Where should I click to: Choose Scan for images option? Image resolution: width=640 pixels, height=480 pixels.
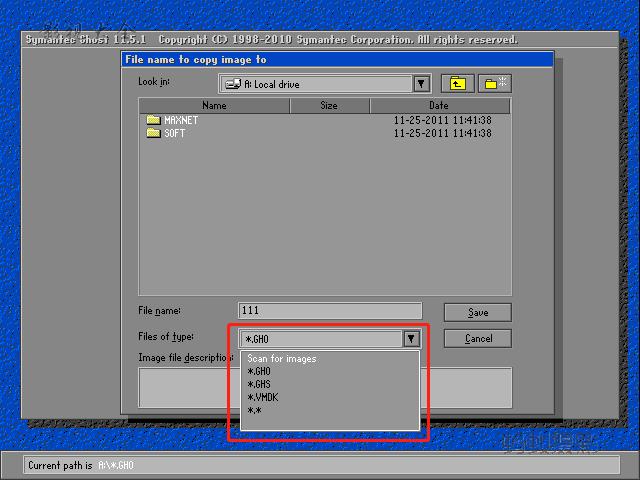coord(282,358)
